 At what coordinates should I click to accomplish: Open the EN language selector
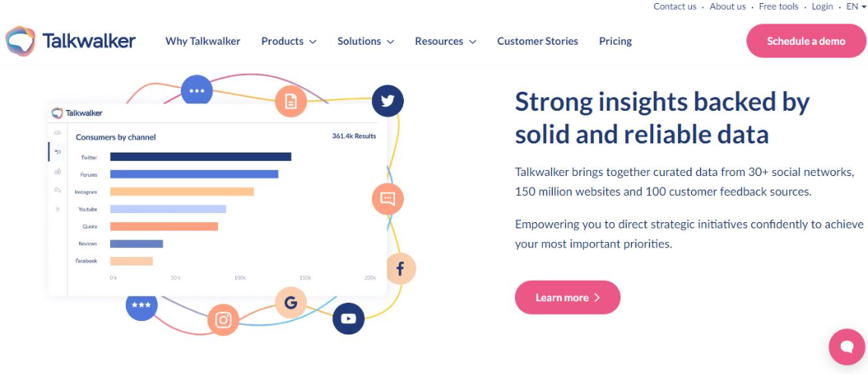click(x=855, y=7)
